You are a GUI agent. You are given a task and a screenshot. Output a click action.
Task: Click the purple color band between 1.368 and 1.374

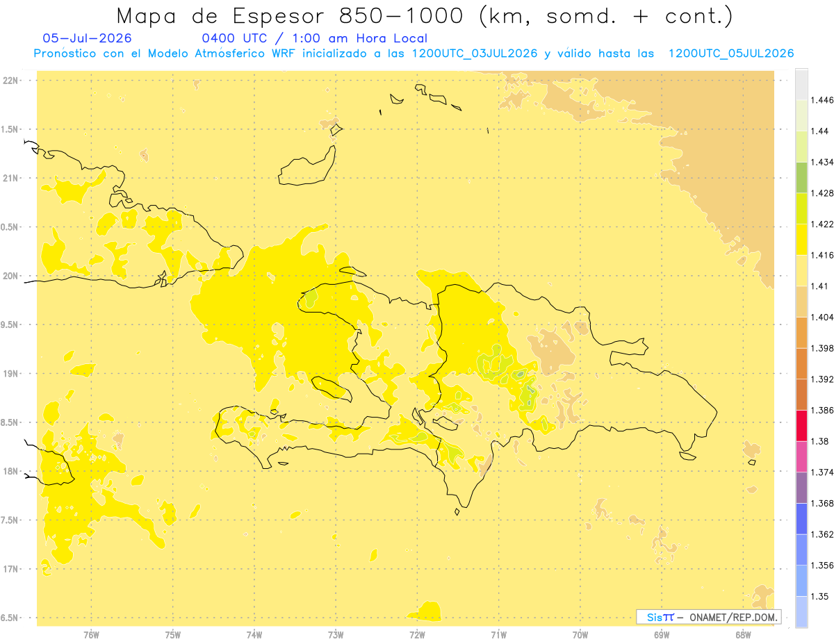pyautogui.click(x=801, y=488)
